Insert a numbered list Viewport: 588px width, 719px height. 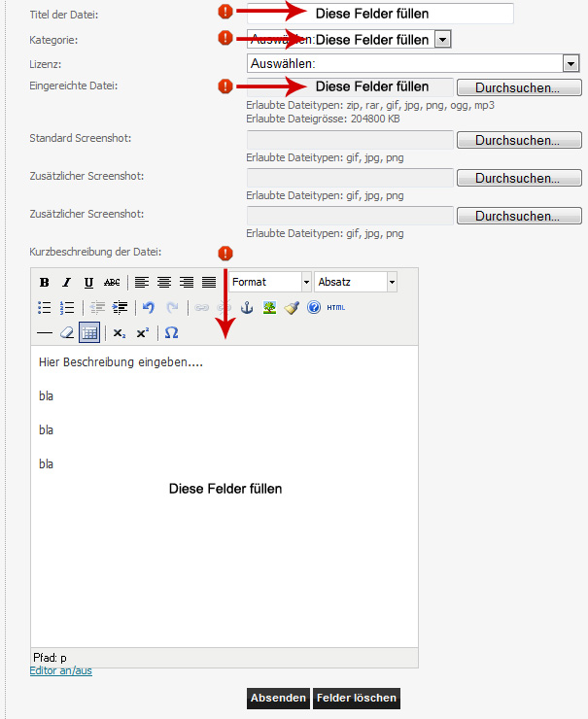67,308
